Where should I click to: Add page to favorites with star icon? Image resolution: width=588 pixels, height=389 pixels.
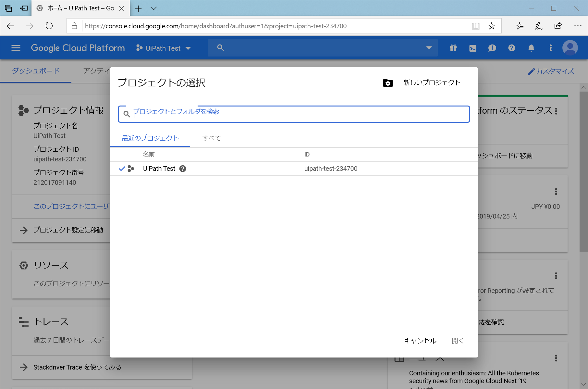pyautogui.click(x=492, y=26)
